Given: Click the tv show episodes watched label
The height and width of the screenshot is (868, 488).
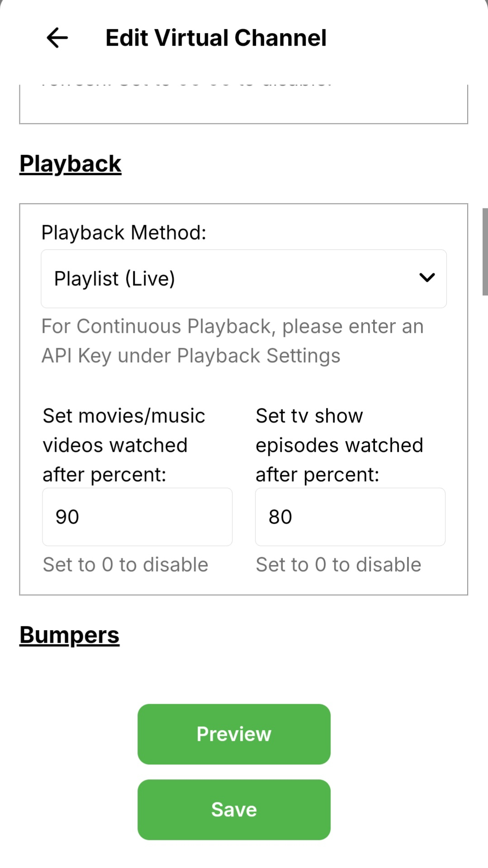Looking at the screenshot, I should [339, 445].
